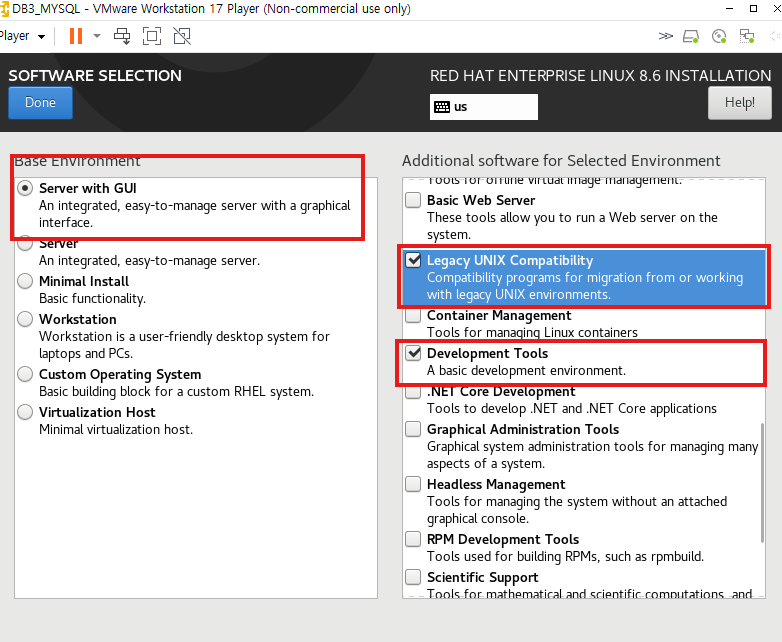Select Virtualization Host radio button
Image resolution: width=782 pixels, height=642 pixels.
coord(25,412)
